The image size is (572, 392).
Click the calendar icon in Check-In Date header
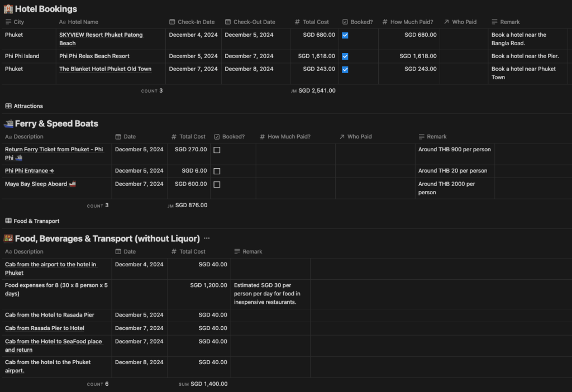pyautogui.click(x=172, y=22)
